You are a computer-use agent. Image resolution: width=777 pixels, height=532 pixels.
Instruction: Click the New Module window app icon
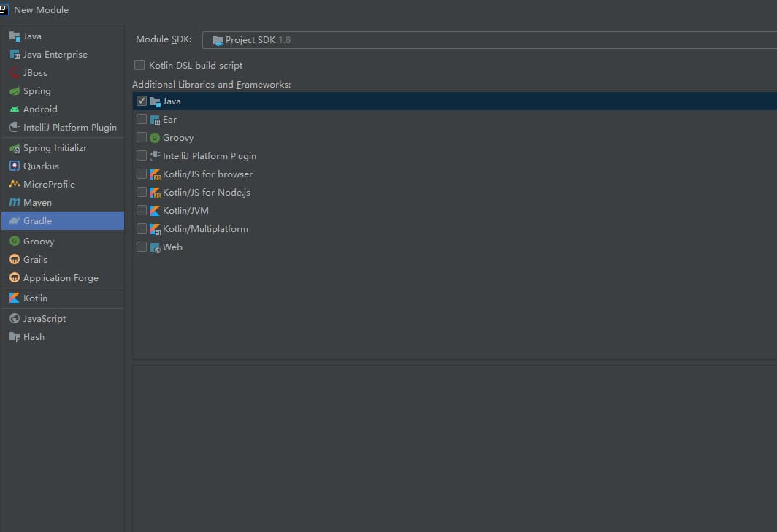pos(4,9)
